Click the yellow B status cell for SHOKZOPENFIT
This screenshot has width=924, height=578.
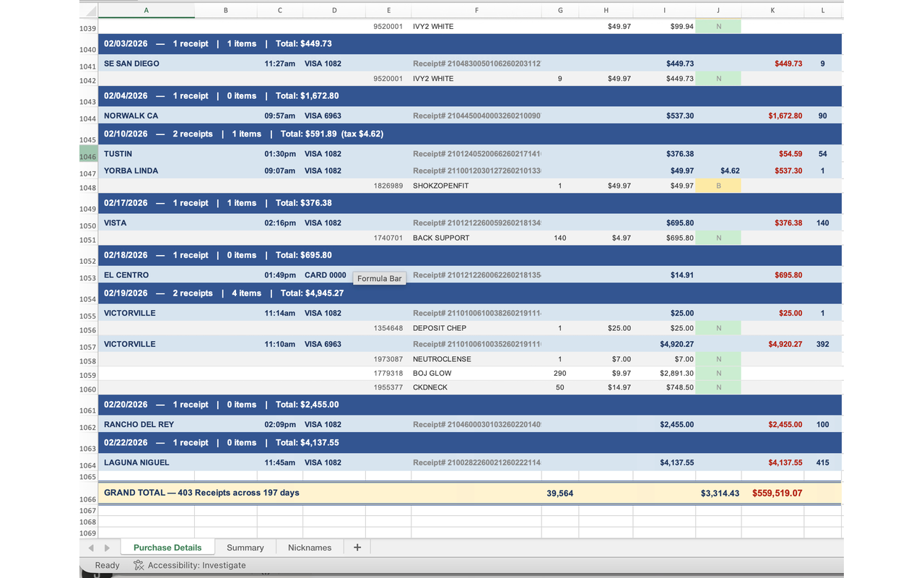point(718,186)
